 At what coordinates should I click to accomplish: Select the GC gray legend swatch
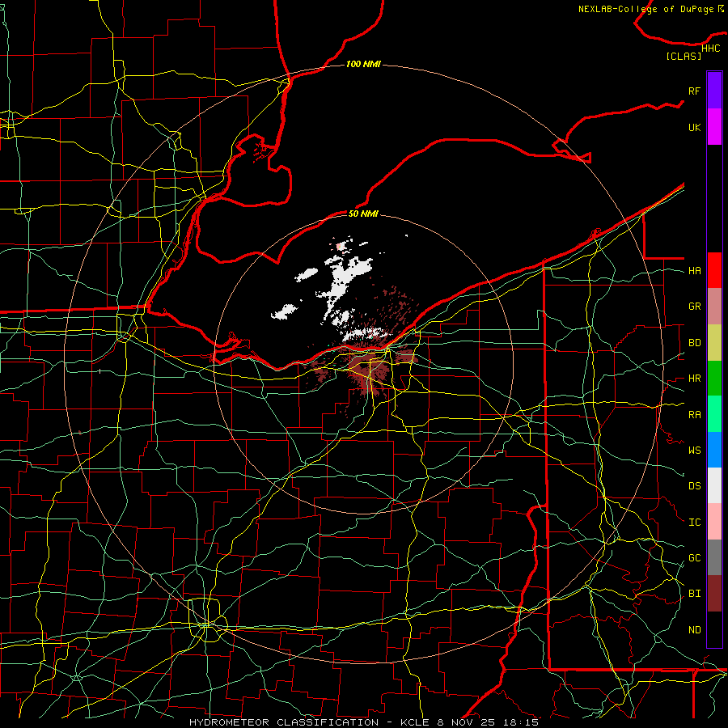tap(714, 557)
